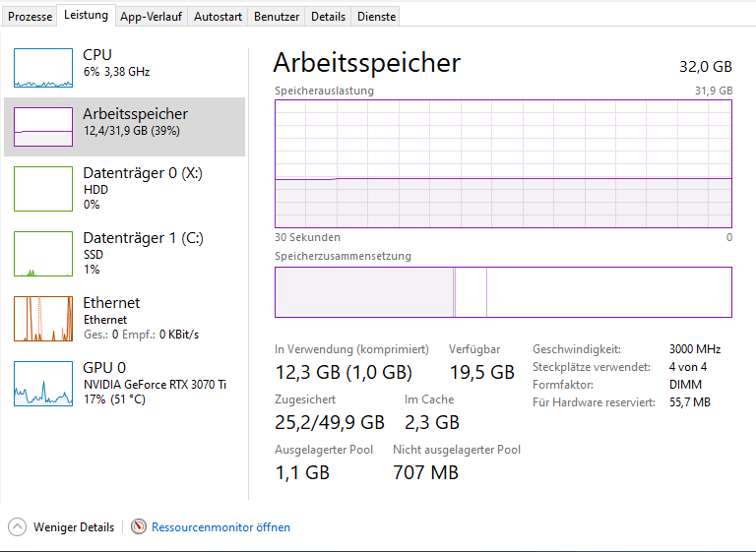Select the Arbeitsspeicher mini graph
756x552 pixels.
(x=43, y=128)
